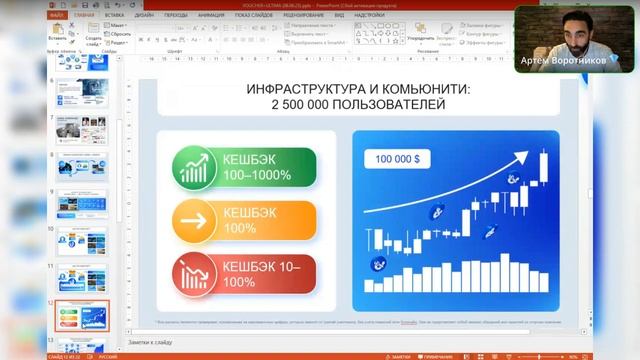The height and width of the screenshot is (360, 640).
Task: Open the Aa change case dropdown
Action: 195,40
